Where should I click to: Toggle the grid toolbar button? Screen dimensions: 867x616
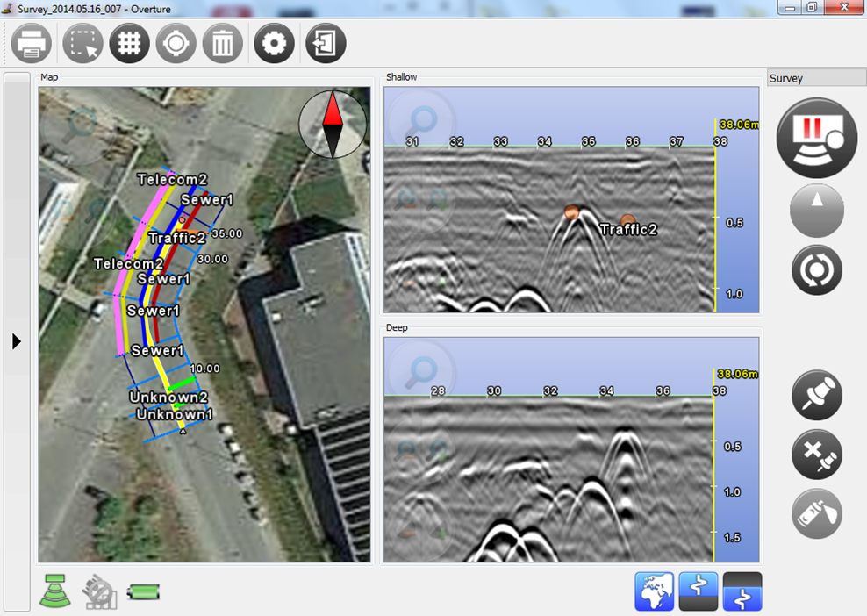pos(129,43)
